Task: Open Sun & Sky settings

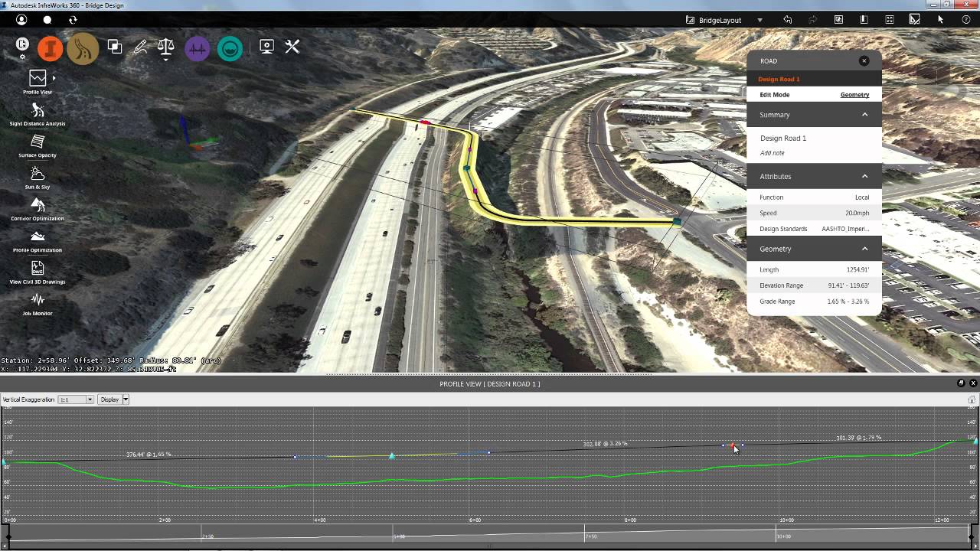Action: click(x=38, y=177)
